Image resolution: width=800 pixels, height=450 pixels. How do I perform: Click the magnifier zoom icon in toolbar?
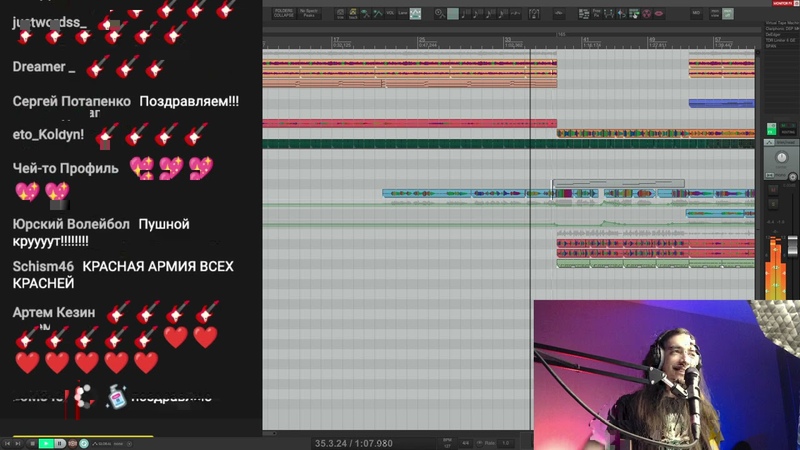pos(440,14)
